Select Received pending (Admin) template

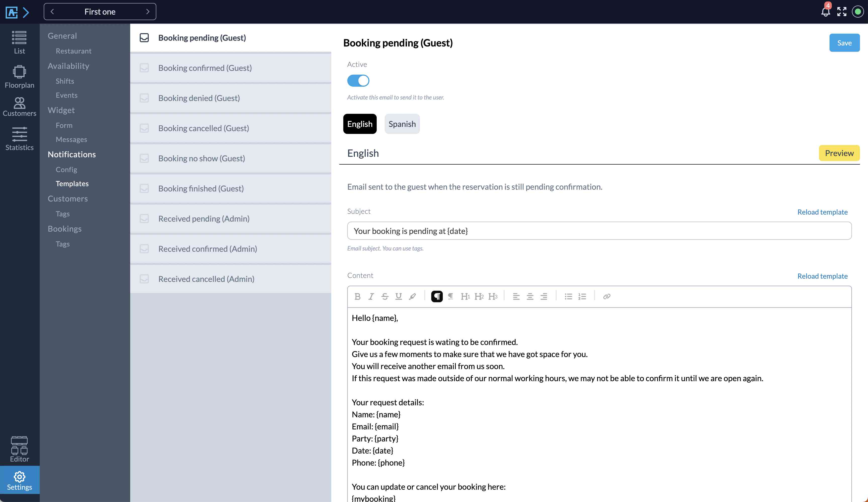230,219
